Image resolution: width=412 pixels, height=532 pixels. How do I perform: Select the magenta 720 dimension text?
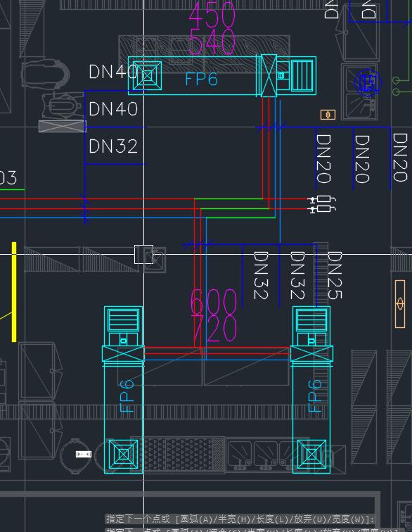pos(214,329)
